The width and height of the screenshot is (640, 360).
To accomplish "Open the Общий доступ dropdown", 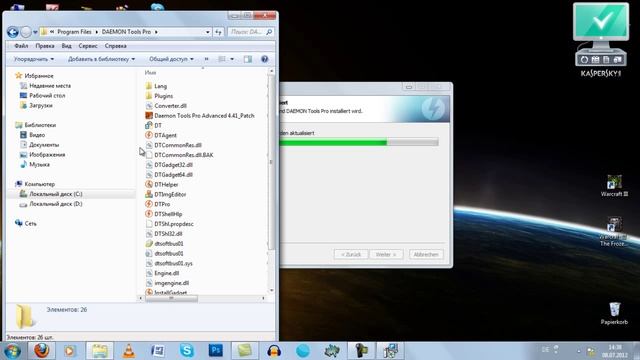I will (171, 59).
